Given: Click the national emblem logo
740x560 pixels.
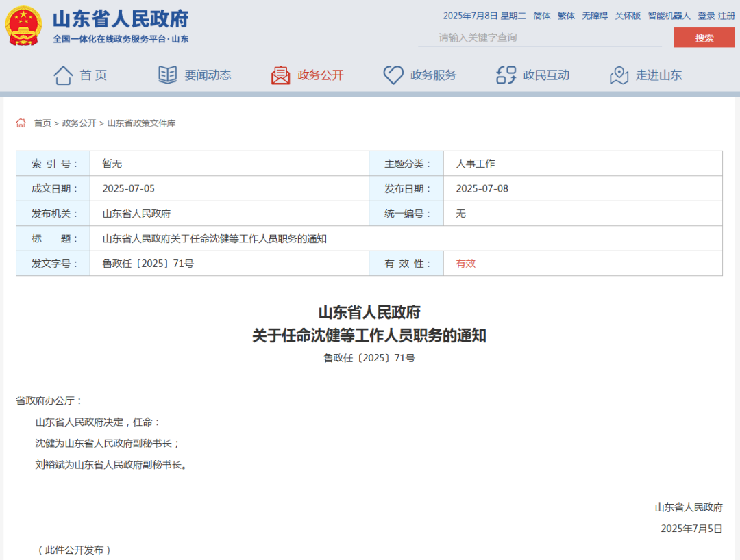Looking at the screenshot, I should coord(23,26).
